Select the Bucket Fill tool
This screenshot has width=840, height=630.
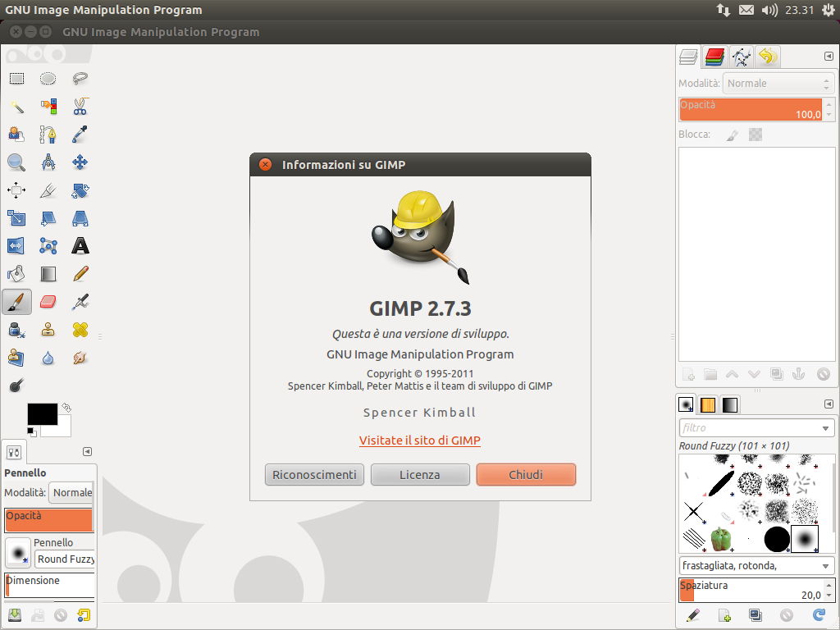(x=16, y=274)
